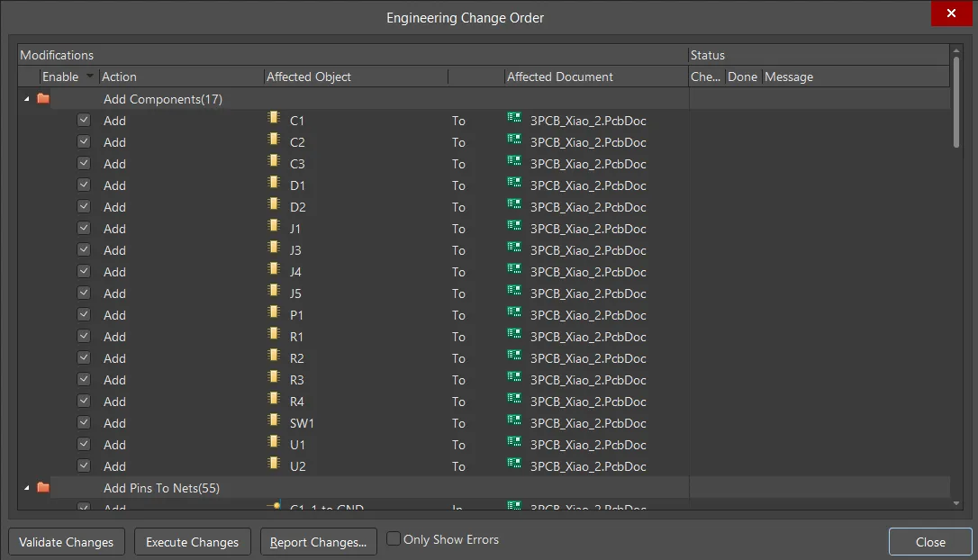The width and height of the screenshot is (978, 560).
Task: Disable the Add action for P1
Action: pyautogui.click(x=84, y=314)
